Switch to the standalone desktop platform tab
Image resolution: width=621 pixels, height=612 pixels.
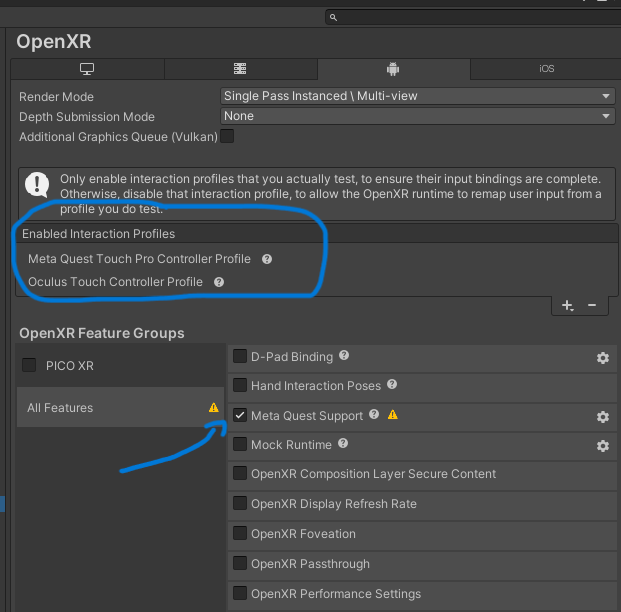[87, 69]
